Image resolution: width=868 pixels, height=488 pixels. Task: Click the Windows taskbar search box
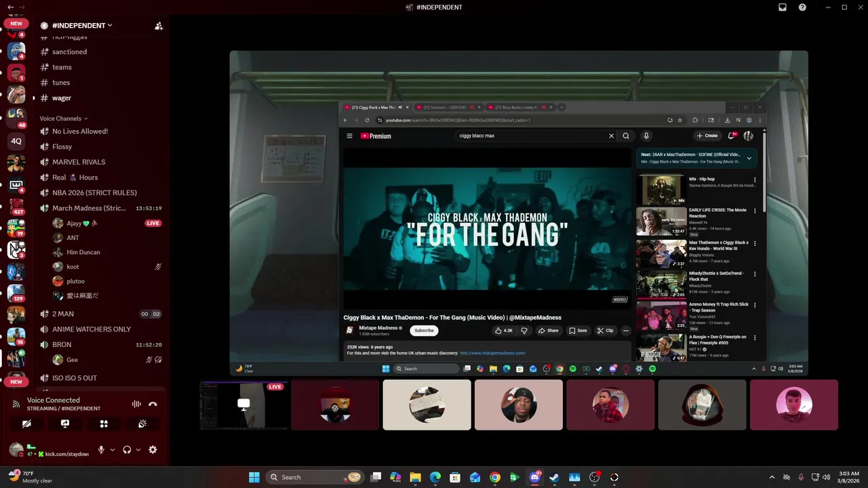[x=315, y=477]
